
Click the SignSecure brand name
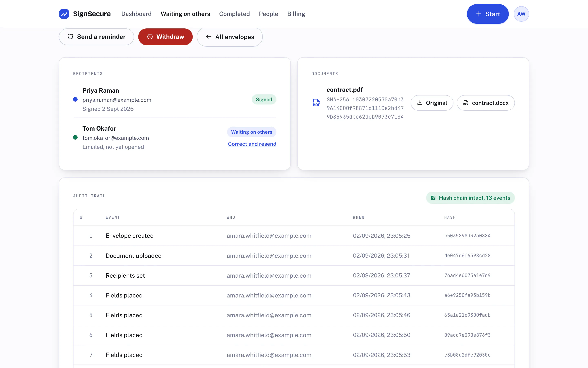click(x=92, y=14)
